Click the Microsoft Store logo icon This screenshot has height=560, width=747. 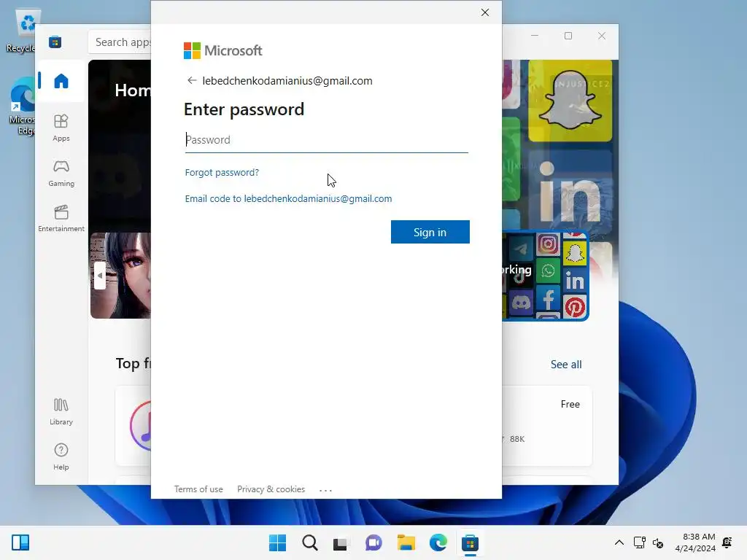pyautogui.click(x=55, y=42)
